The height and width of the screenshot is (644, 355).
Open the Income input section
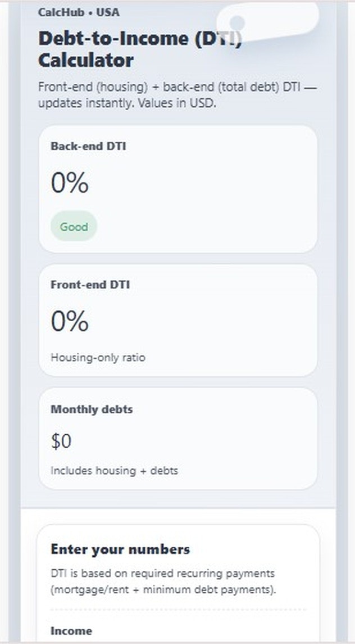click(70, 631)
